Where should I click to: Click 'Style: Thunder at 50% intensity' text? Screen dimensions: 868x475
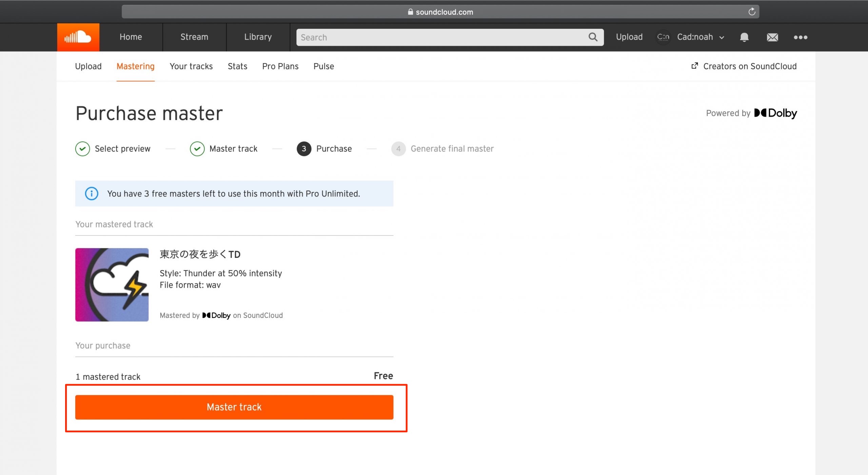coord(221,273)
